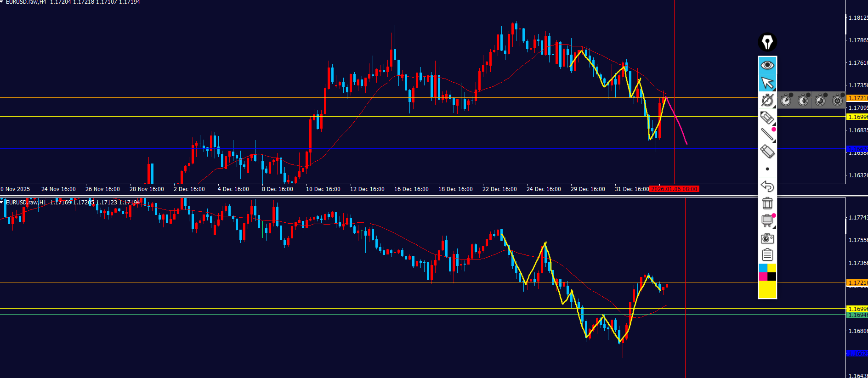This screenshot has width=868, height=378.
Task: Click the round pen nib drawing icon
Action: [x=767, y=42]
